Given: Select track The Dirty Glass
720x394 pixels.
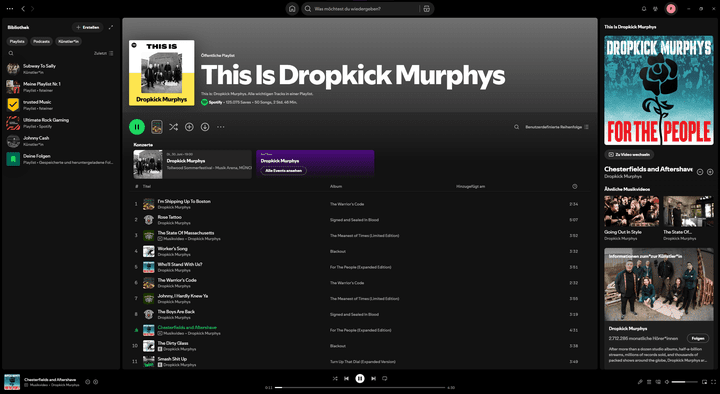Looking at the screenshot, I should pos(173,343).
